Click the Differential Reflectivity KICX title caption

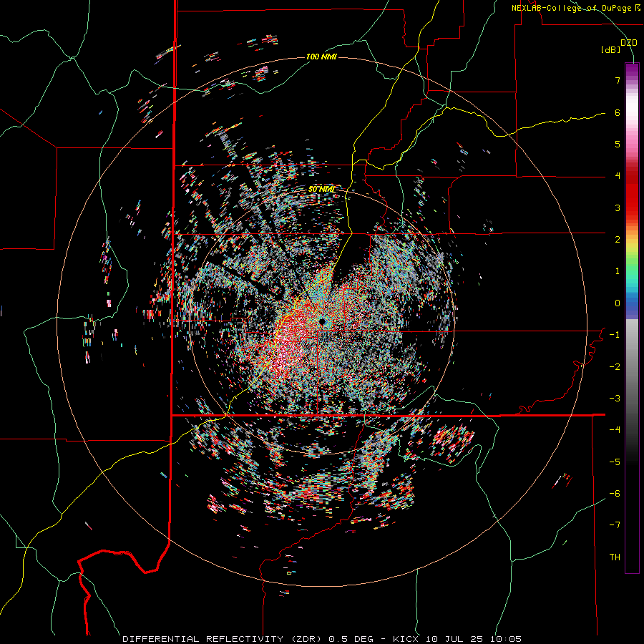(322, 639)
